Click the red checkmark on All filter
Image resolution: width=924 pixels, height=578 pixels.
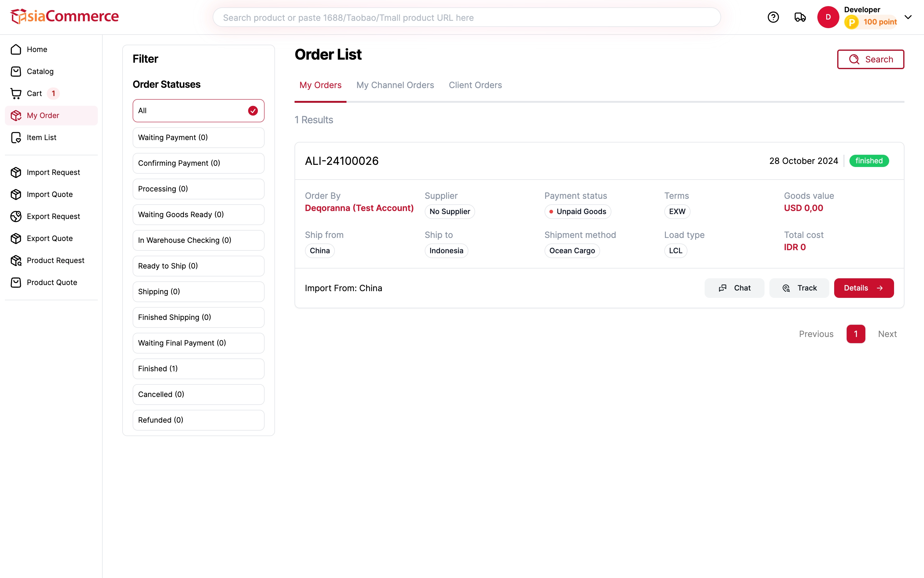point(253,110)
